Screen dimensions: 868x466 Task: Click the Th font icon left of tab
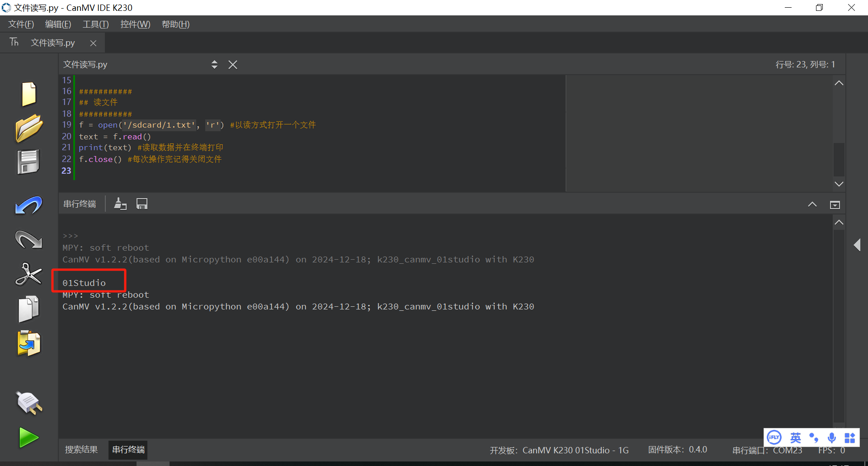click(14, 42)
